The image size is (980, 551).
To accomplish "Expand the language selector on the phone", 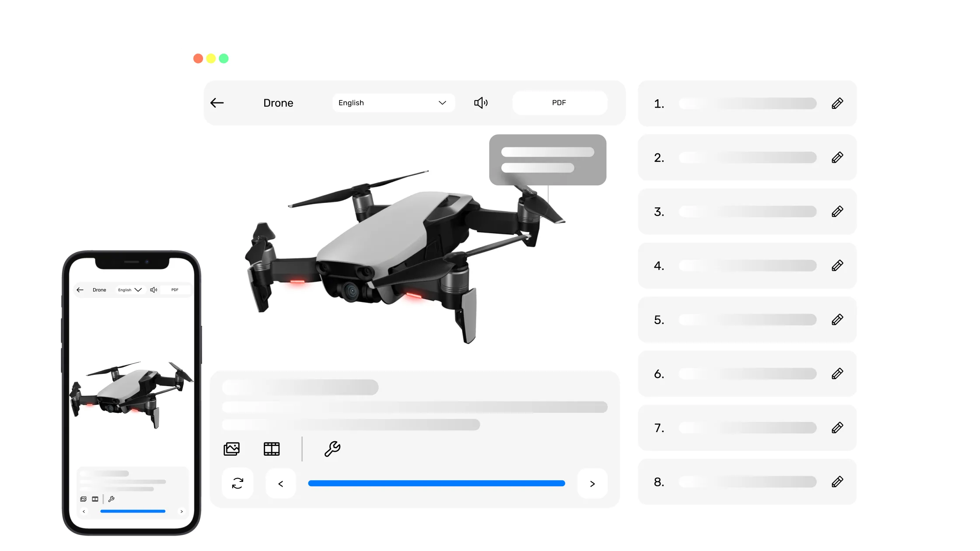I will click(129, 289).
